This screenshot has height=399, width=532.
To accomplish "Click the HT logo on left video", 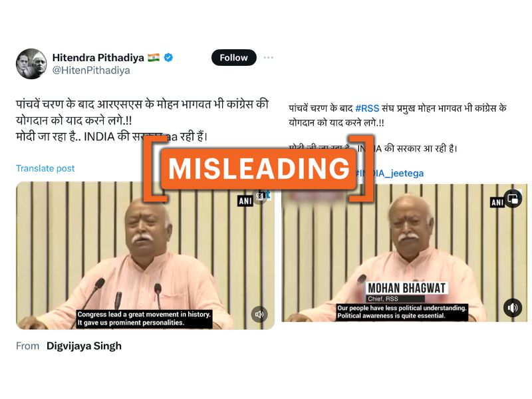I will 264,195.
